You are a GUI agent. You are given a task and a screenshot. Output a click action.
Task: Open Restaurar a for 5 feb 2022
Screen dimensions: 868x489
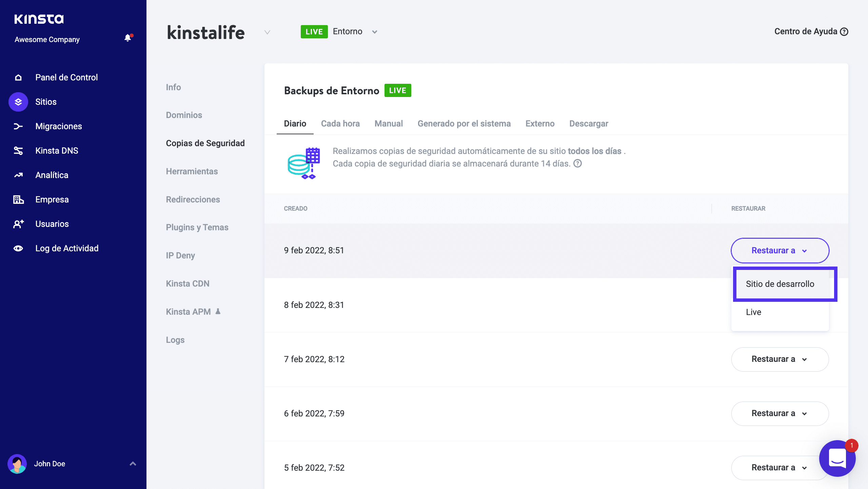click(x=780, y=468)
